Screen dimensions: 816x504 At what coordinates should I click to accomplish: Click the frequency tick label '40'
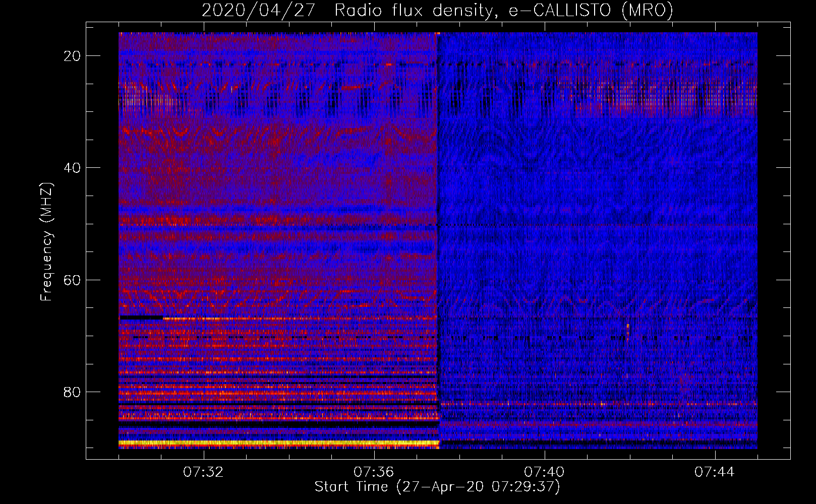(x=73, y=168)
